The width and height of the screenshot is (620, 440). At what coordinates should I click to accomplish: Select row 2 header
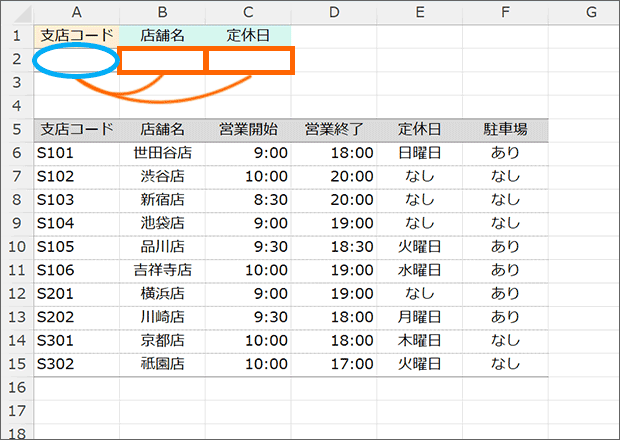[x=17, y=59]
